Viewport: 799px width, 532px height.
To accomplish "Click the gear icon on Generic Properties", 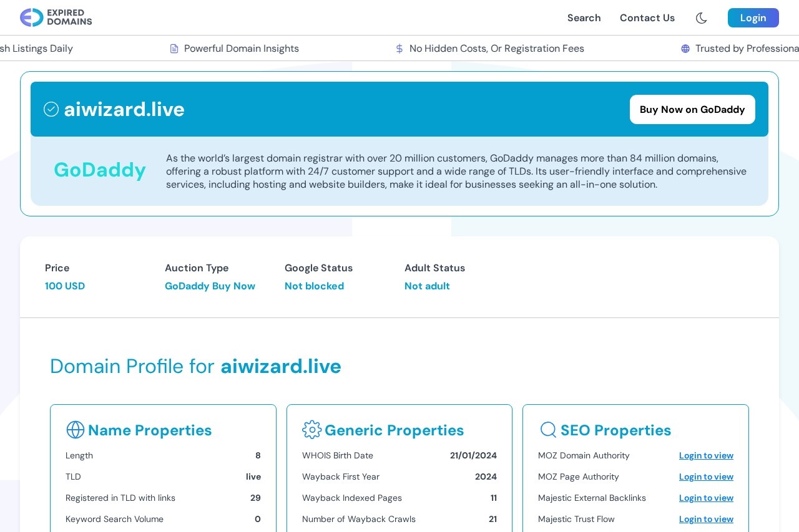I will (312, 430).
